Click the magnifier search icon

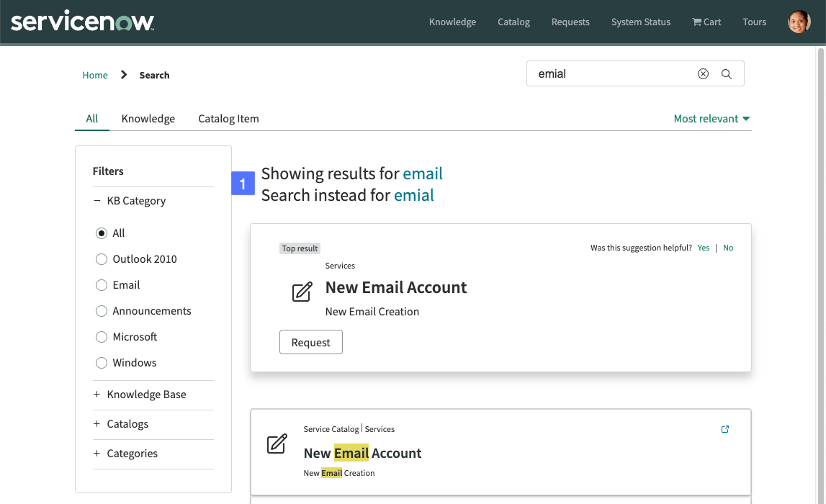tap(727, 73)
